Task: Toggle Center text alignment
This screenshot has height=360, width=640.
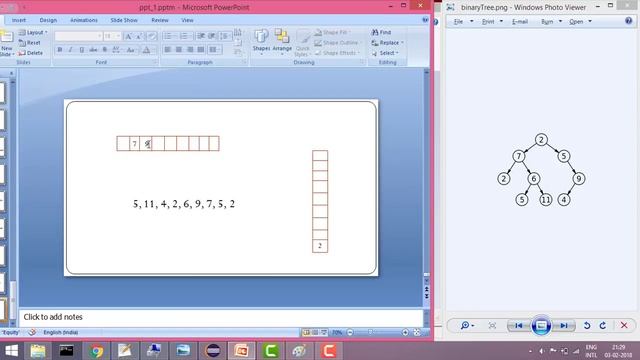Action: [x=179, y=50]
